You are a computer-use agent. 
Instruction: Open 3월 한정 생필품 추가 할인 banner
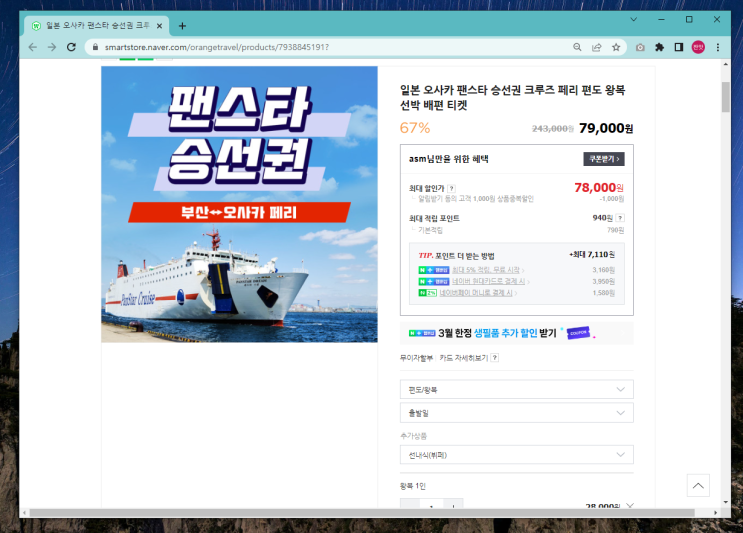(x=516, y=333)
